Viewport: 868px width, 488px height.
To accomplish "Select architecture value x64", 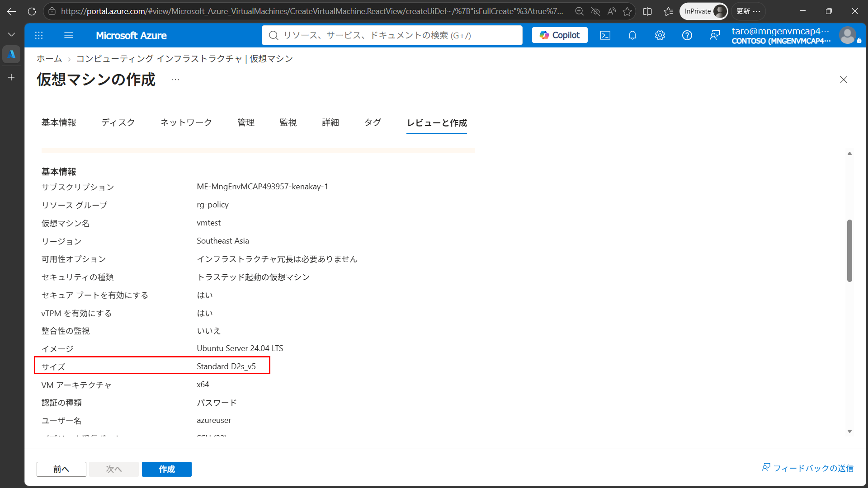I will coord(203,385).
